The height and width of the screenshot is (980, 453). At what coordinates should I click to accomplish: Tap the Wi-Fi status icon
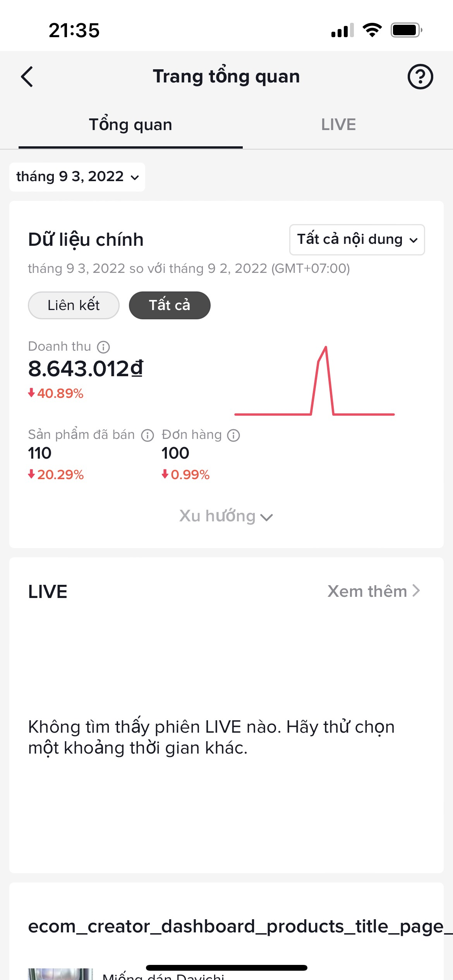[x=372, y=30]
